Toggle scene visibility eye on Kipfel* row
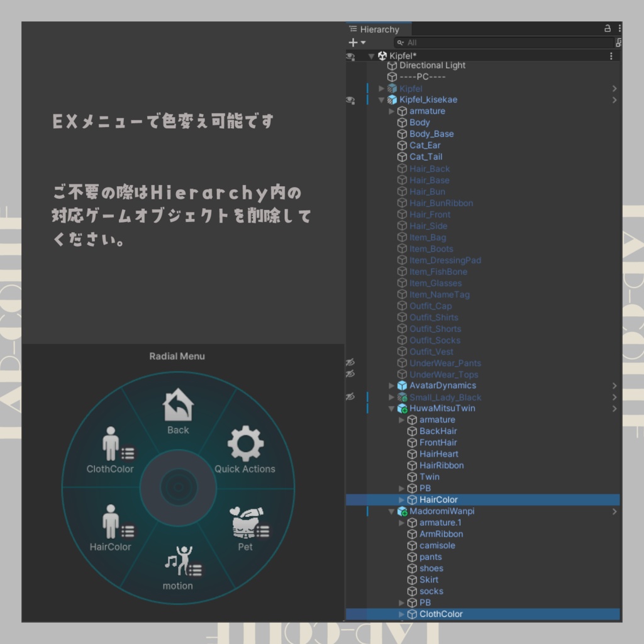This screenshot has width=644, height=644. (350, 56)
